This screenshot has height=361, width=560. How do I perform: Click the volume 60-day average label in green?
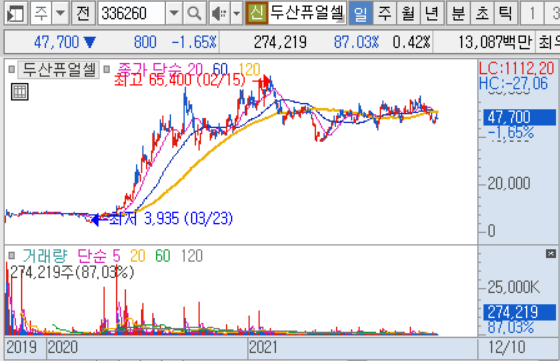[162, 256]
